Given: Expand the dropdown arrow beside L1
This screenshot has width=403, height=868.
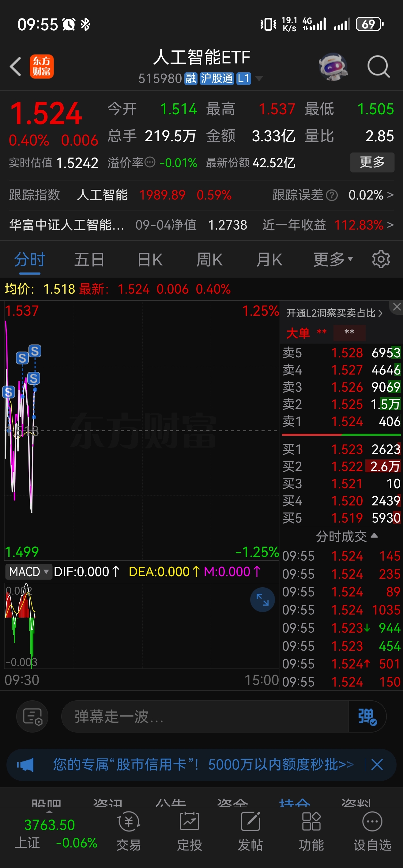Looking at the screenshot, I should click(259, 78).
